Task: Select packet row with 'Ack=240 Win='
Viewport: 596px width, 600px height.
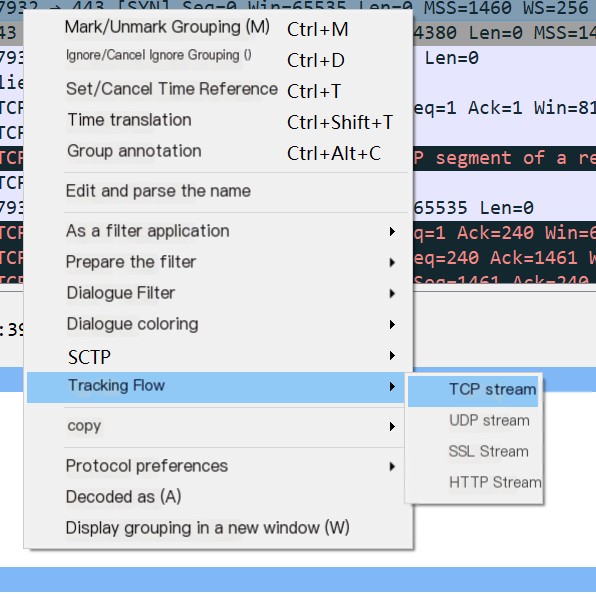Action: pyautogui.click(x=504, y=233)
